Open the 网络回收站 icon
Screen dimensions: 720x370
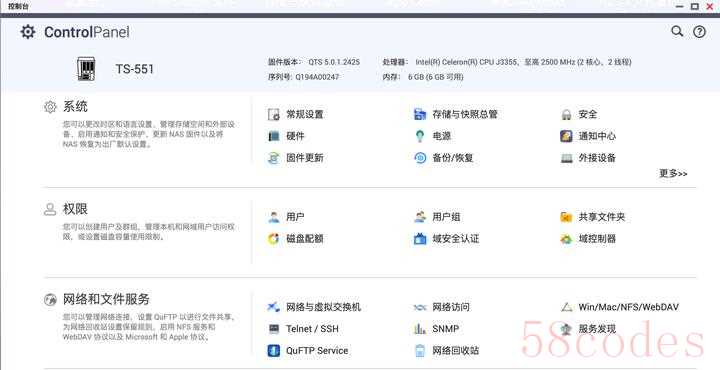[420, 351]
